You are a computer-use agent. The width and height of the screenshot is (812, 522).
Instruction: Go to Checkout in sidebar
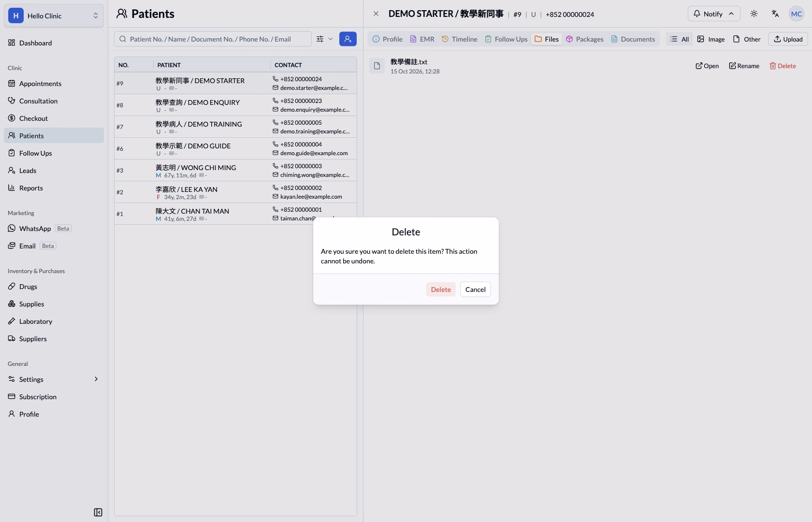point(54,118)
